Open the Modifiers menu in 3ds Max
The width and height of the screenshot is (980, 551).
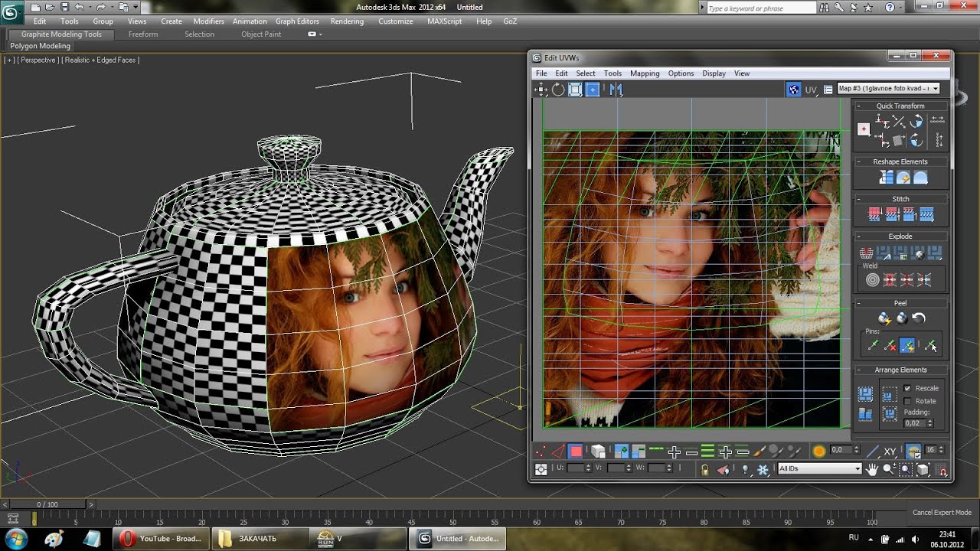tap(208, 21)
